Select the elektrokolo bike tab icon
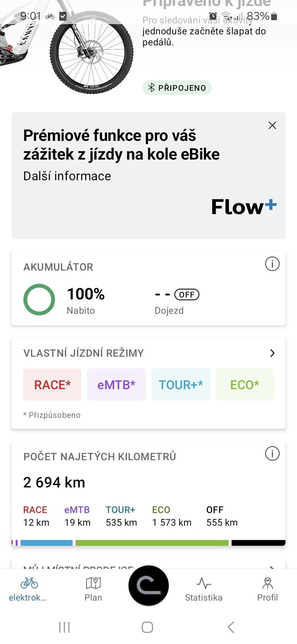Viewport: 297px width, 644px height. pos(29,583)
